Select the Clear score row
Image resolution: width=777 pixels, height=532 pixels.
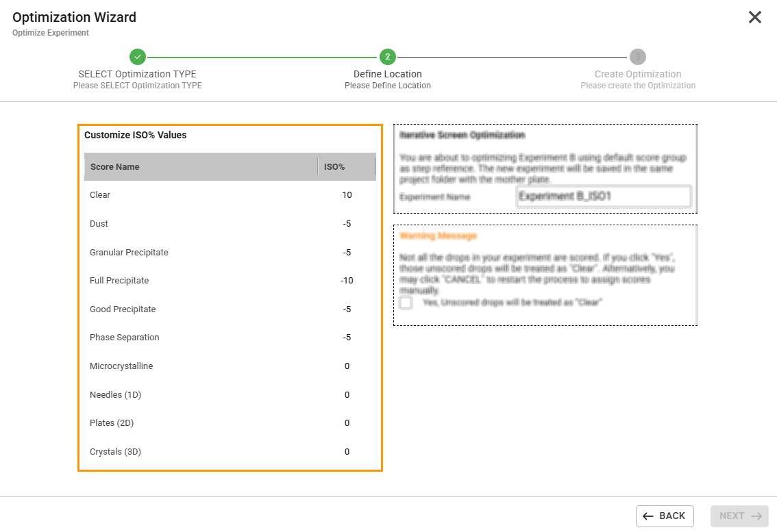(206, 194)
